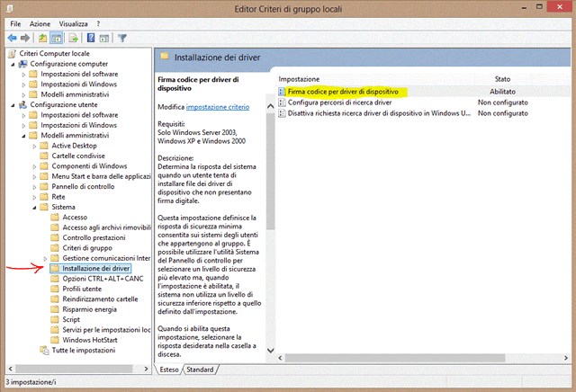The height and width of the screenshot is (392, 576).
Task: Click the Impostazione column header
Action: point(299,79)
